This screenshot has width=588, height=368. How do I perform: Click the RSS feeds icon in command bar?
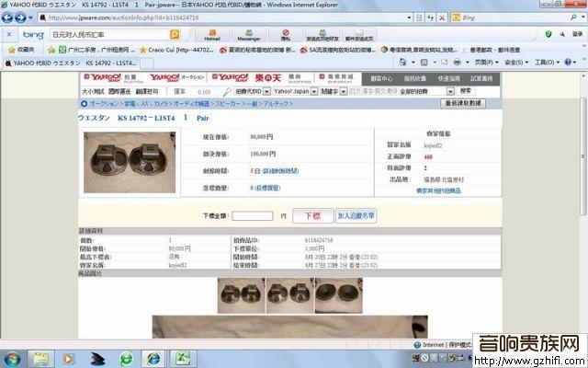[x=424, y=62]
